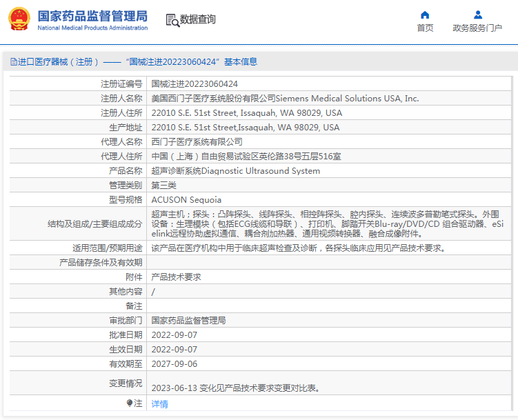
Task: Select agent name 西门子医疗系统有限公司
Action: (197, 142)
